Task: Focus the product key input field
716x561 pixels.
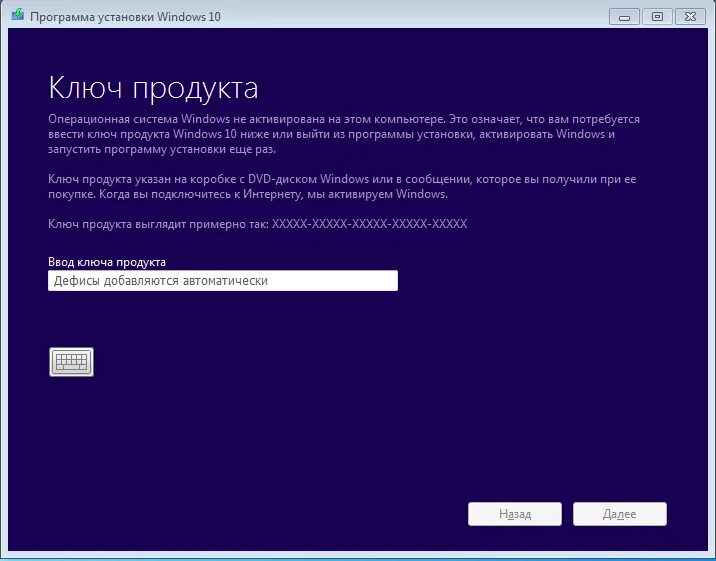Action: coord(223,281)
